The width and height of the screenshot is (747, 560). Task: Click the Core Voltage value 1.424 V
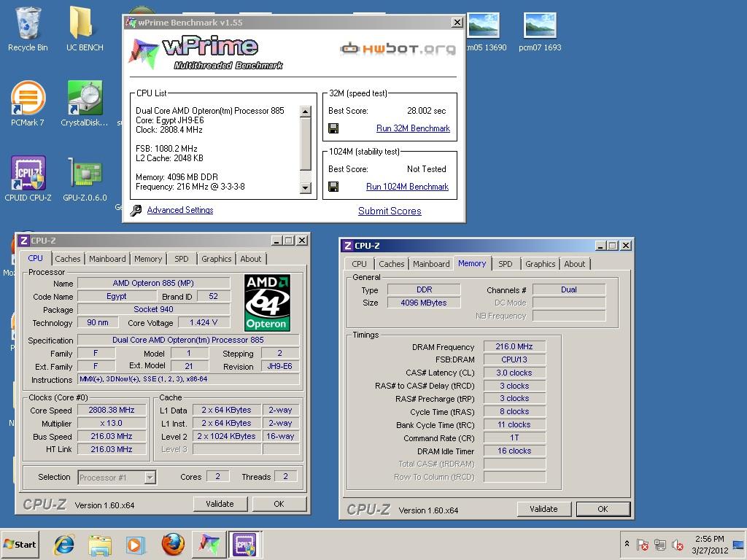[x=204, y=322]
